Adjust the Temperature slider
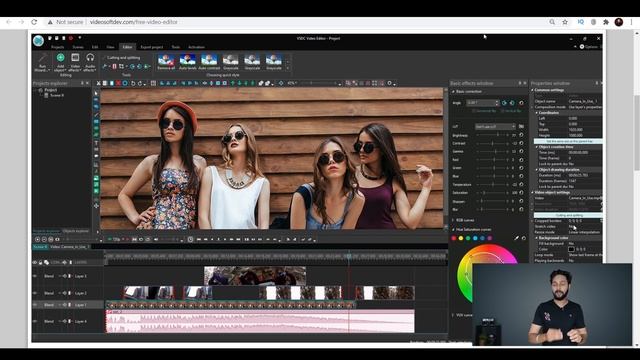The image size is (640, 360). click(494, 184)
